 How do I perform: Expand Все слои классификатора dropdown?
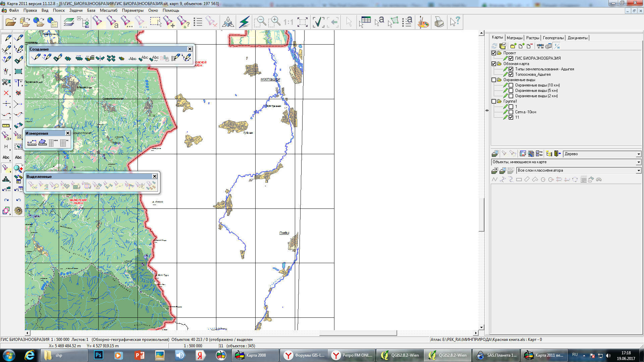point(638,171)
